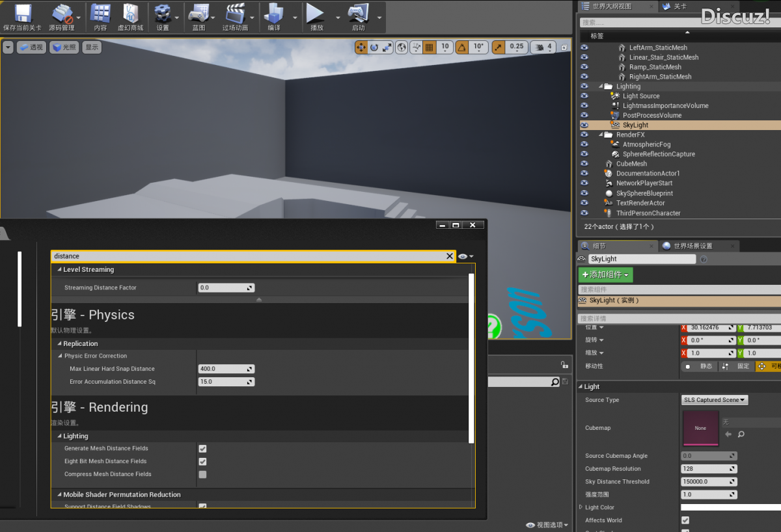Collapse Level Streaming settings section

coord(60,270)
